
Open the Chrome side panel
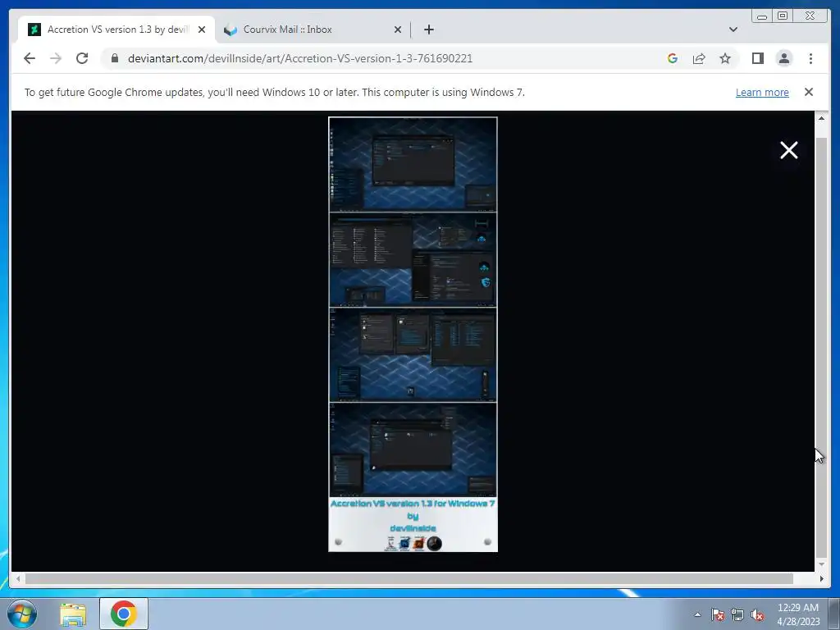point(757,58)
